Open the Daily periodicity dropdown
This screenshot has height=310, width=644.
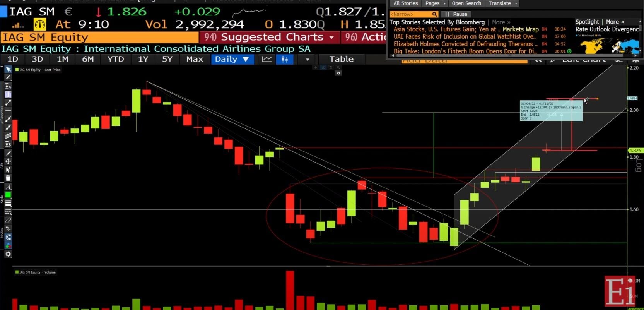(x=232, y=59)
